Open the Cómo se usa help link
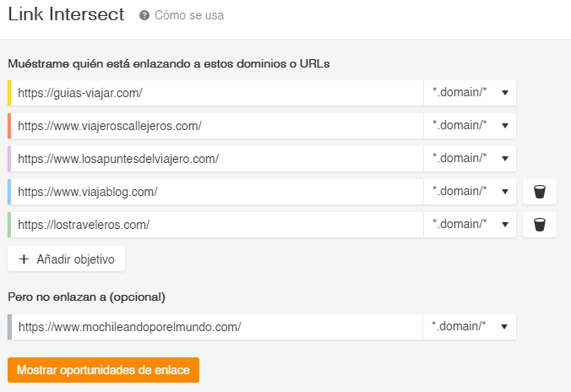The image size is (571, 392). click(189, 15)
